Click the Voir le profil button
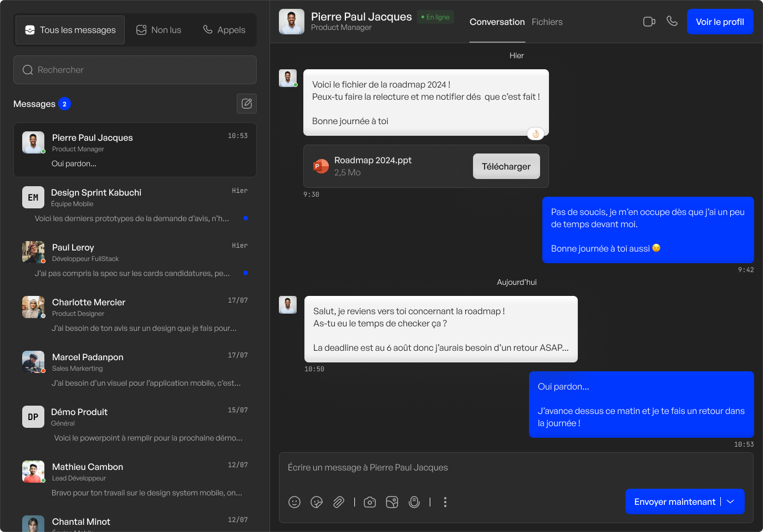 click(720, 22)
